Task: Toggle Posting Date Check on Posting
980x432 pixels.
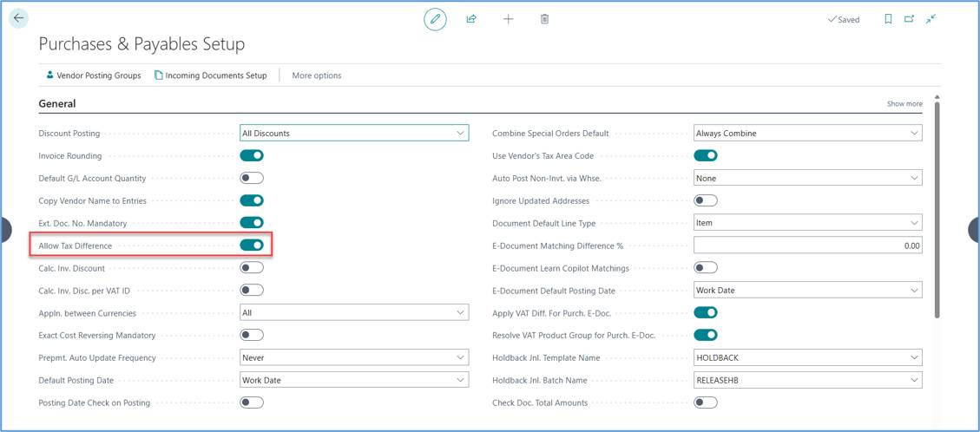Action: pyautogui.click(x=252, y=403)
